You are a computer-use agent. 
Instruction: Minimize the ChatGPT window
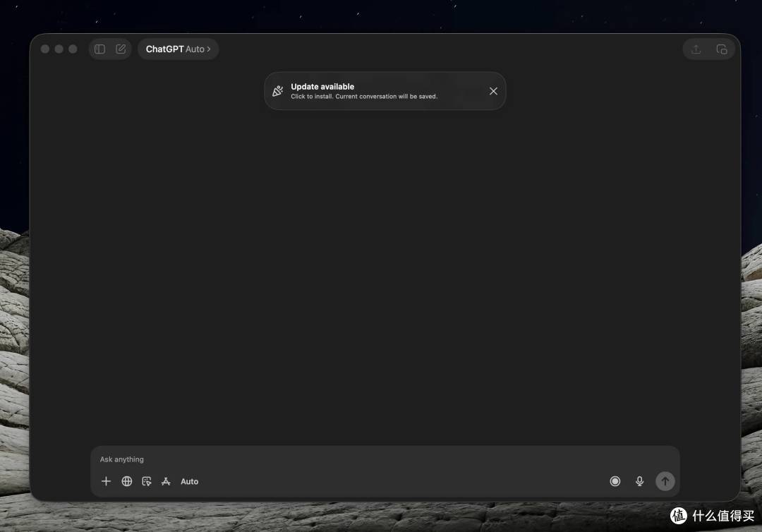(59, 49)
